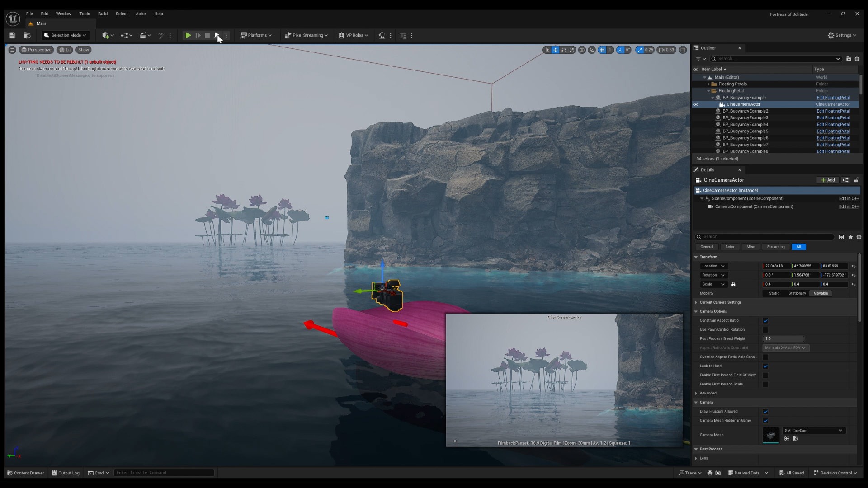Open the Perspective view mode dropdown
The width and height of the screenshot is (868, 488).
[x=36, y=50]
